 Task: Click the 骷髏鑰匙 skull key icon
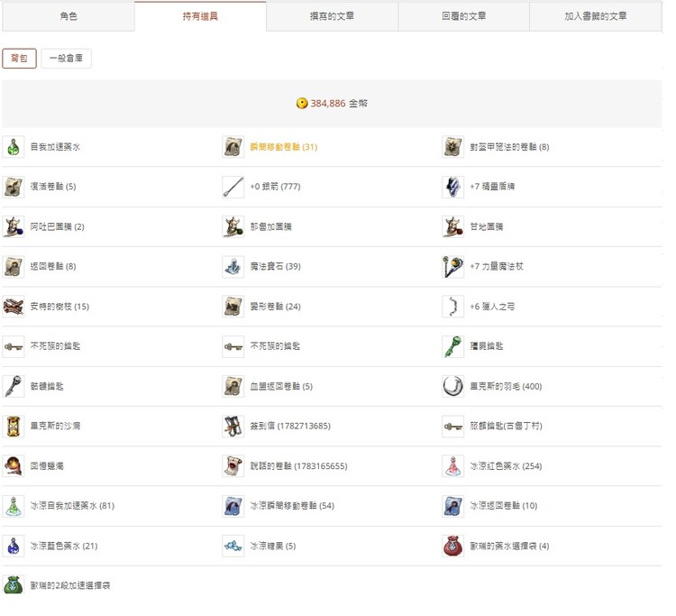point(14,387)
